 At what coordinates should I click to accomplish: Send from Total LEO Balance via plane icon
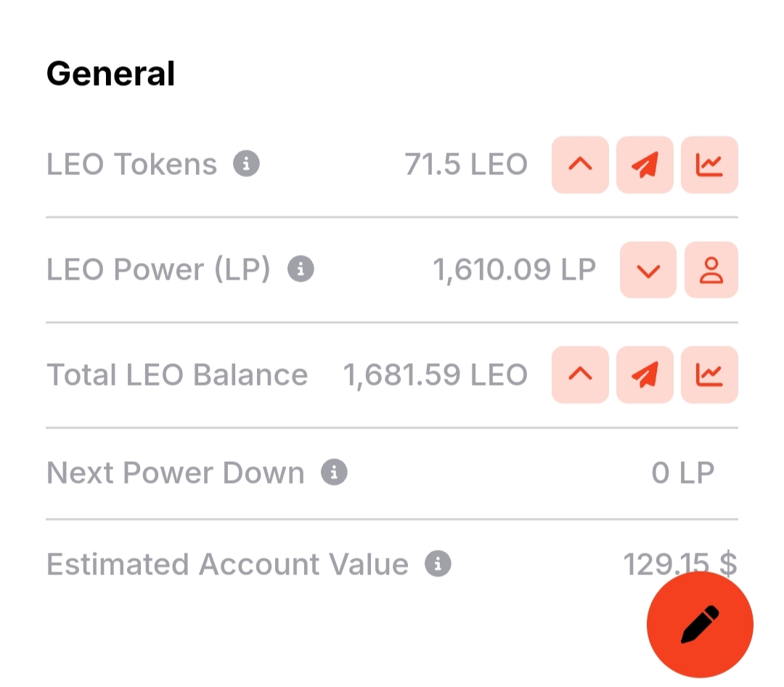tap(645, 375)
